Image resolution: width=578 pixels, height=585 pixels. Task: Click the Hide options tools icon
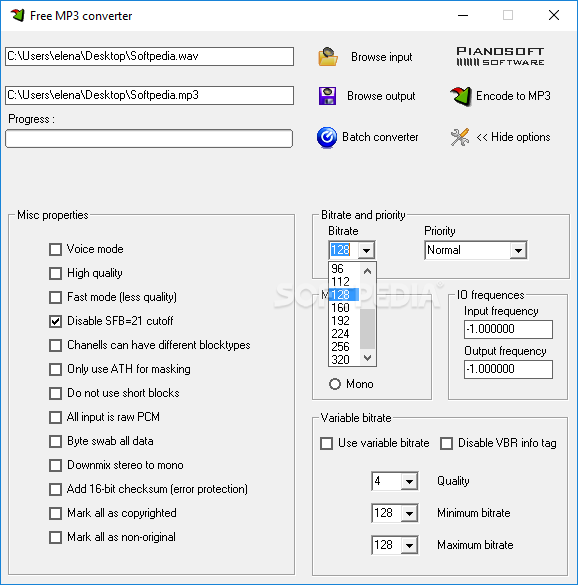pos(460,137)
